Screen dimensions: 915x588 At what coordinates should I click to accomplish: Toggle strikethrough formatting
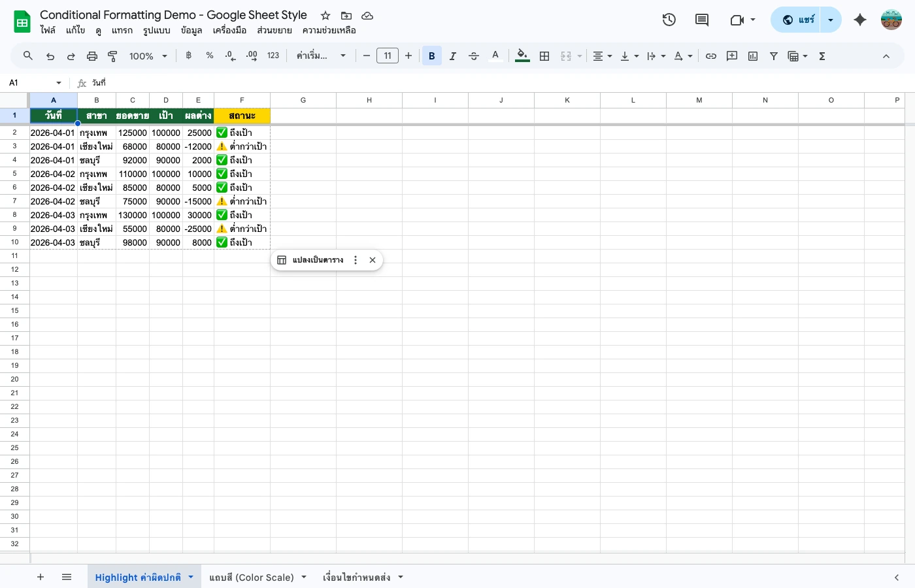tap(474, 56)
